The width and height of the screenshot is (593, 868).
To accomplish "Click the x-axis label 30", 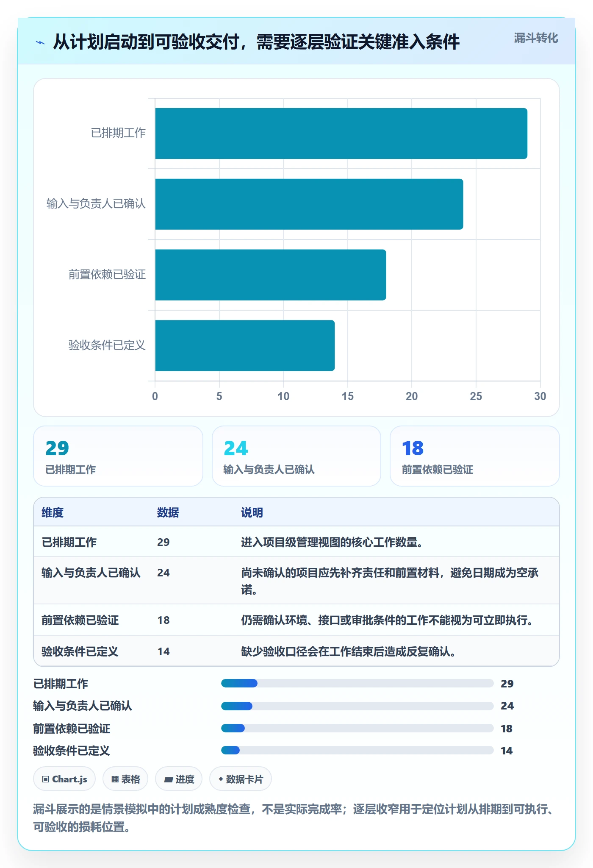I will pos(540,396).
